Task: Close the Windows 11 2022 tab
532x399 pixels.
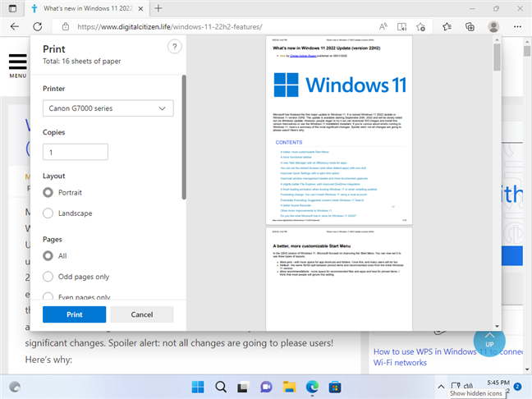Action: point(140,9)
